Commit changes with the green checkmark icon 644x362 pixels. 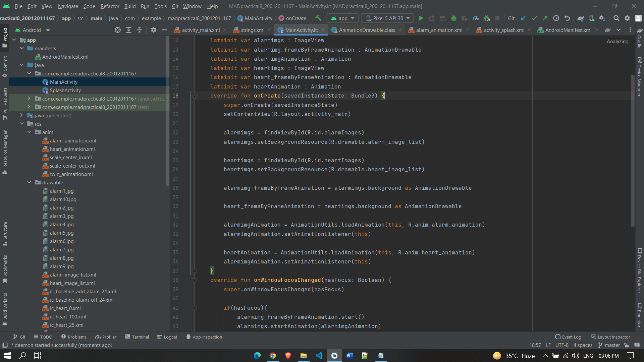coord(534,18)
